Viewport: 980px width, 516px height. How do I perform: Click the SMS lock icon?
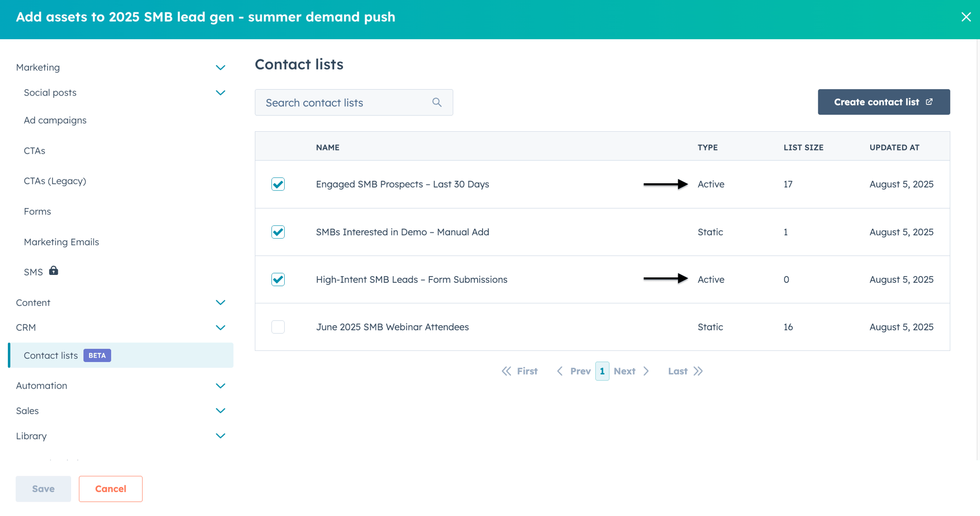[53, 270]
